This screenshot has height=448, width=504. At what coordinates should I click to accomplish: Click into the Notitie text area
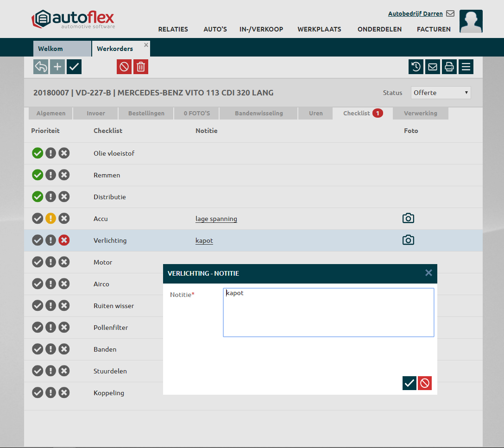point(328,312)
